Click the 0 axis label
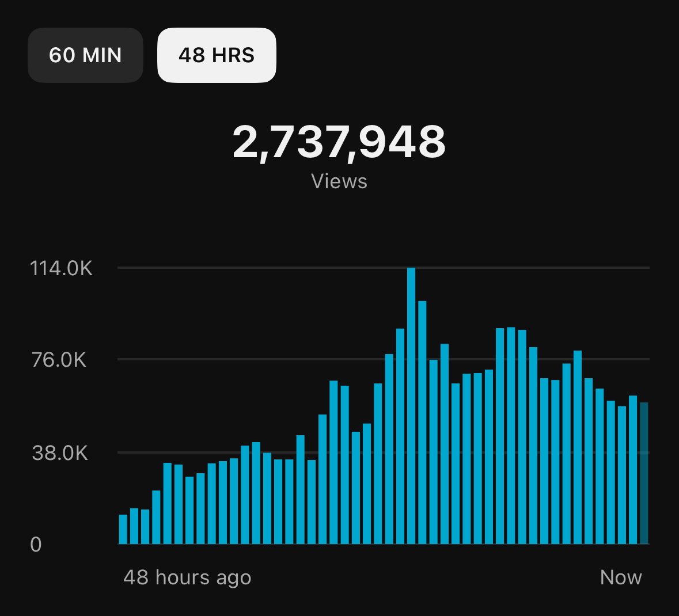The width and height of the screenshot is (679, 616). pyautogui.click(x=36, y=545)
